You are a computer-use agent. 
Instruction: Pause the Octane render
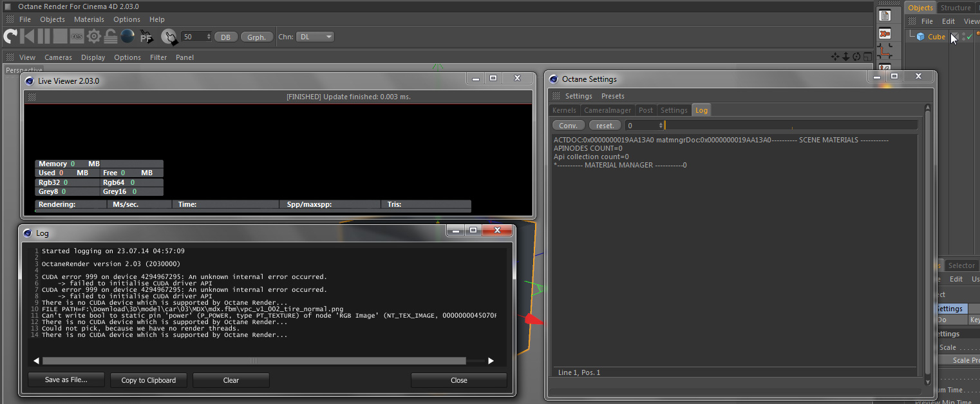(44, 36)
